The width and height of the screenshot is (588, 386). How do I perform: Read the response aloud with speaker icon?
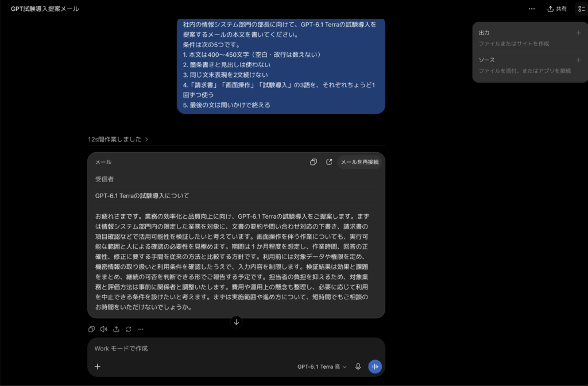[x=104, y=329]
